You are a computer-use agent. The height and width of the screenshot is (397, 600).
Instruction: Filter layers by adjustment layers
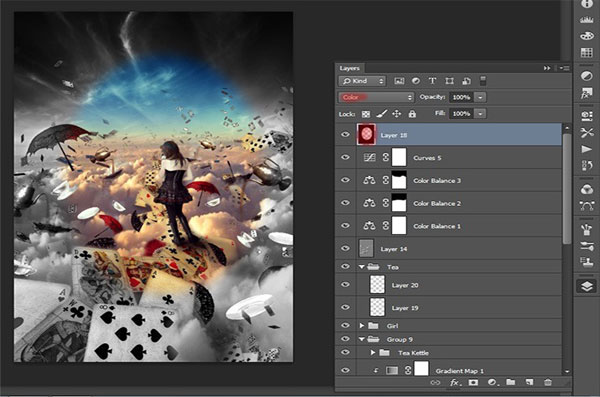coord(416,81)
